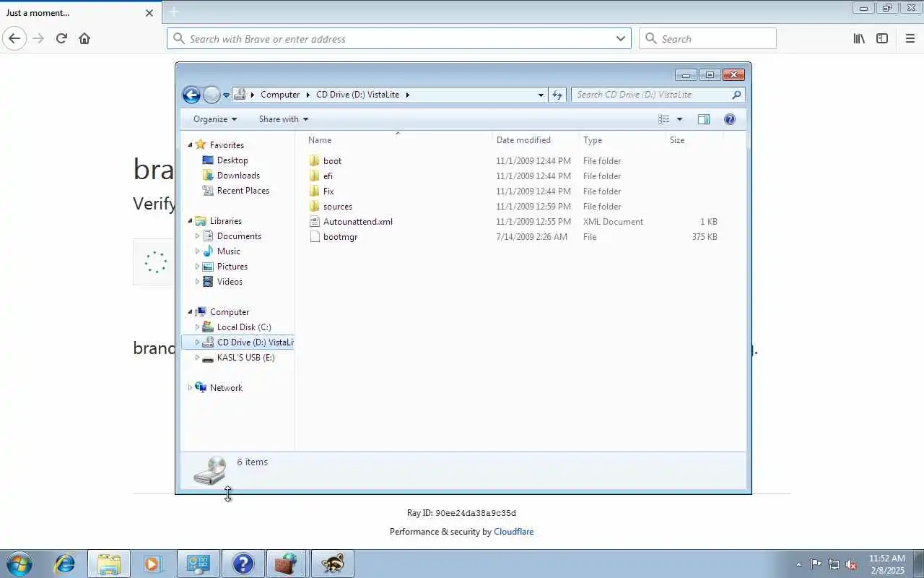Click the browser back arrow button

(14, 38)
